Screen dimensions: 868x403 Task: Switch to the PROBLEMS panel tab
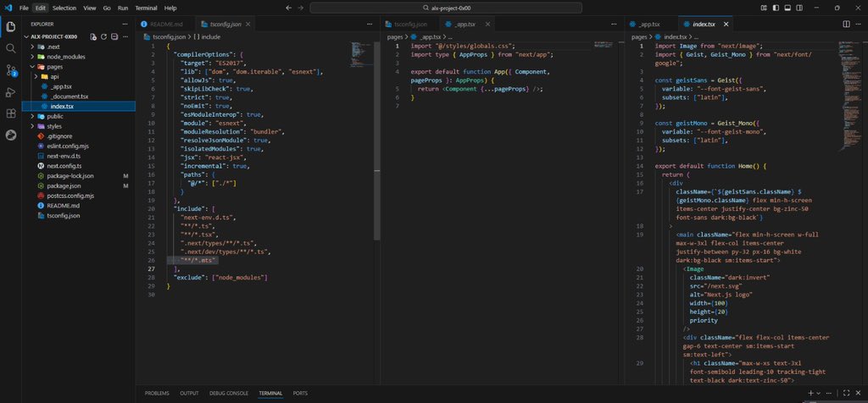(x=157, y=393)
